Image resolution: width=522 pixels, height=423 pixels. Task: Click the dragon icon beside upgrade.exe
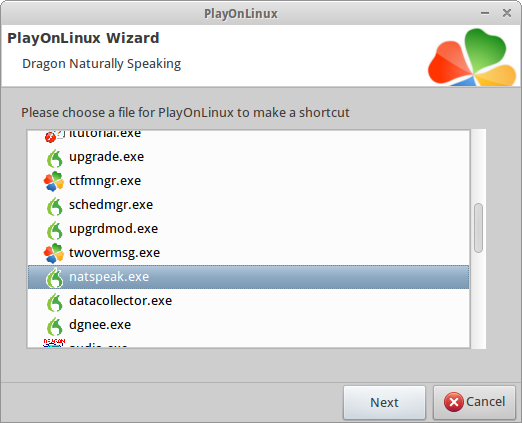tap(54, 158)
